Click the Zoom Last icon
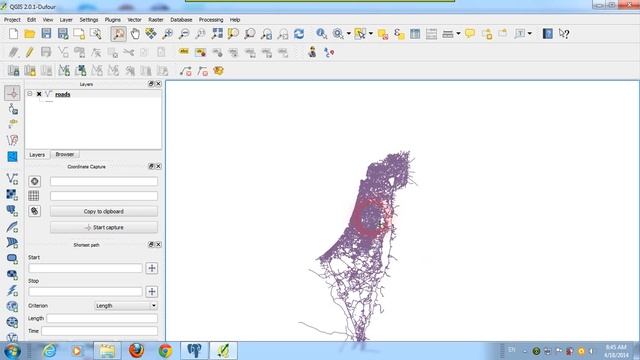 point(266,34)
